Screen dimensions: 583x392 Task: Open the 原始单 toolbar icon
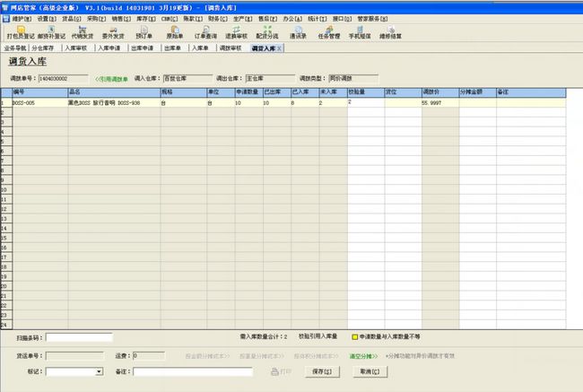(174, 32)
